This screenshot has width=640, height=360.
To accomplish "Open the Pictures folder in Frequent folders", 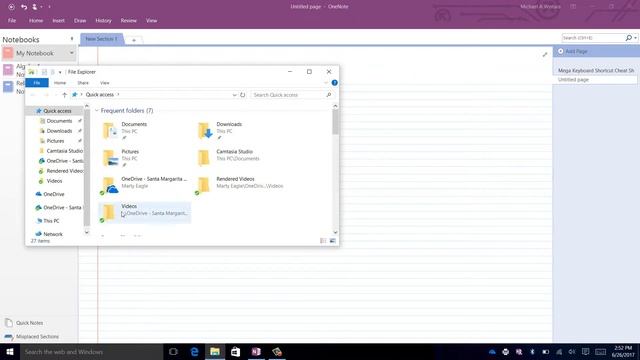I will coord(144,158).
